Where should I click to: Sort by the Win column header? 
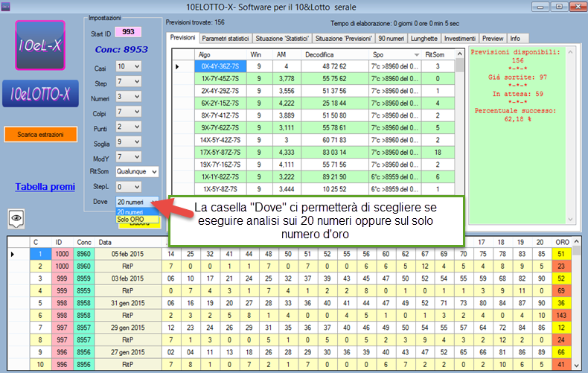coord(259,55)
